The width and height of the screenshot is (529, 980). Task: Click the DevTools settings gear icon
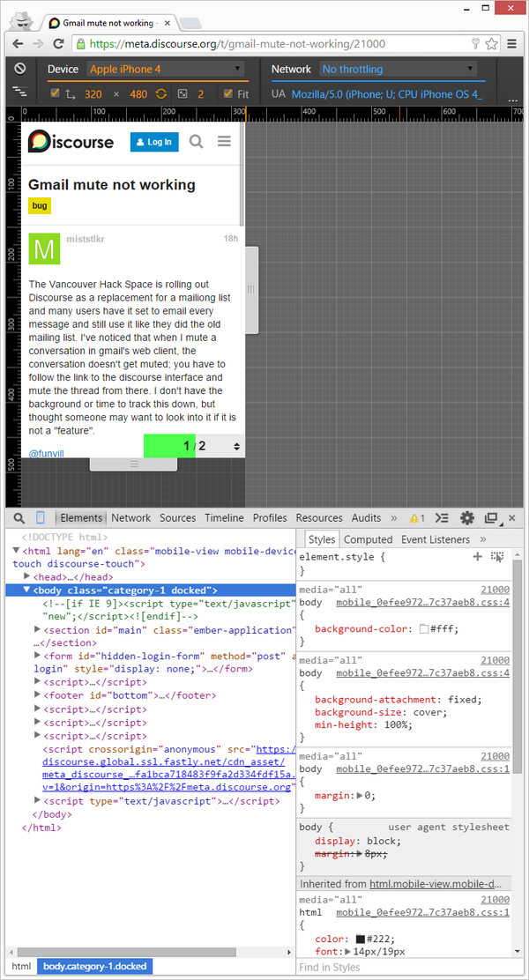pyautogui.click(x=467, y=518)
